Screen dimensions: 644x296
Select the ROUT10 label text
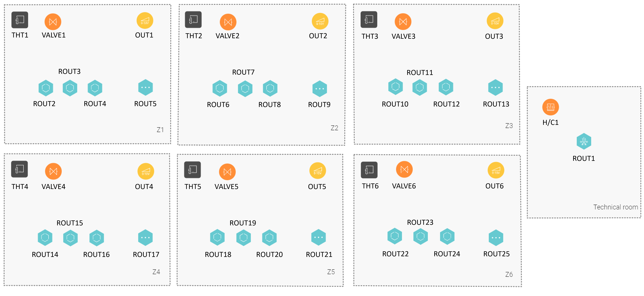pos(395,104)
